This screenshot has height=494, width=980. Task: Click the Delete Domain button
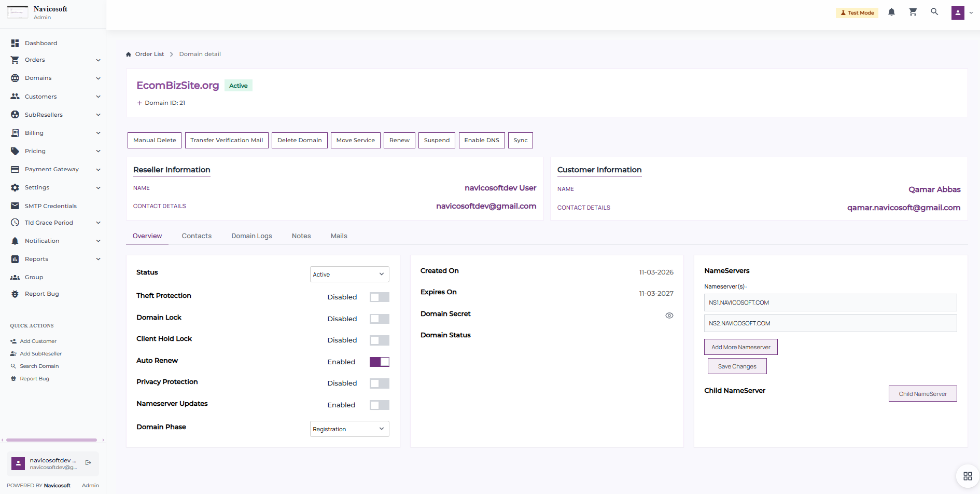pos(300,140)
